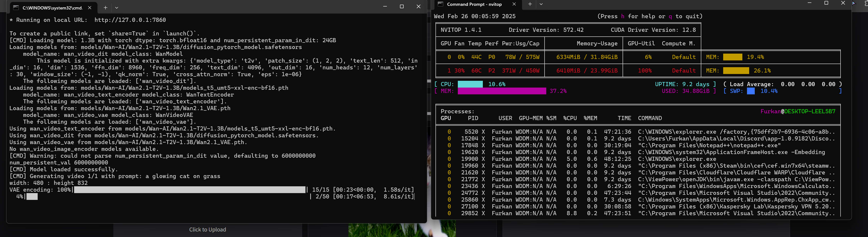Click the CPU 10.6% usage bar
The image size is (868, 237).
pos(470,84)
